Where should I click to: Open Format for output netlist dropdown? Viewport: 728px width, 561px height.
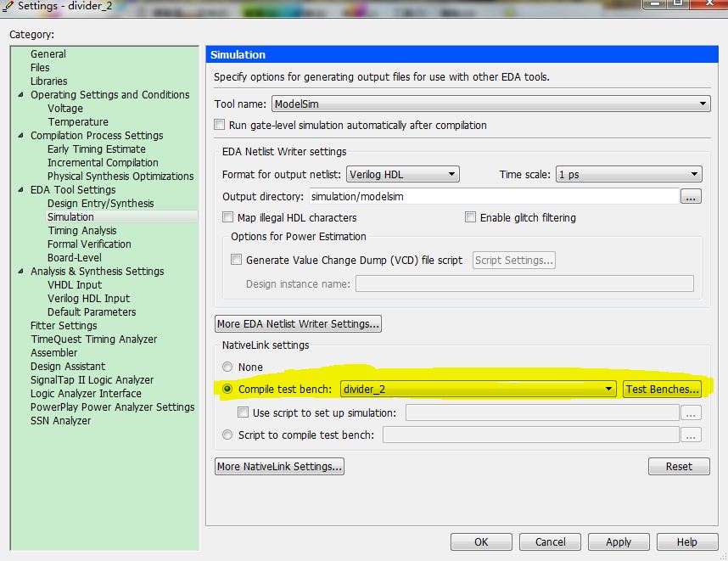click(402, 174)
